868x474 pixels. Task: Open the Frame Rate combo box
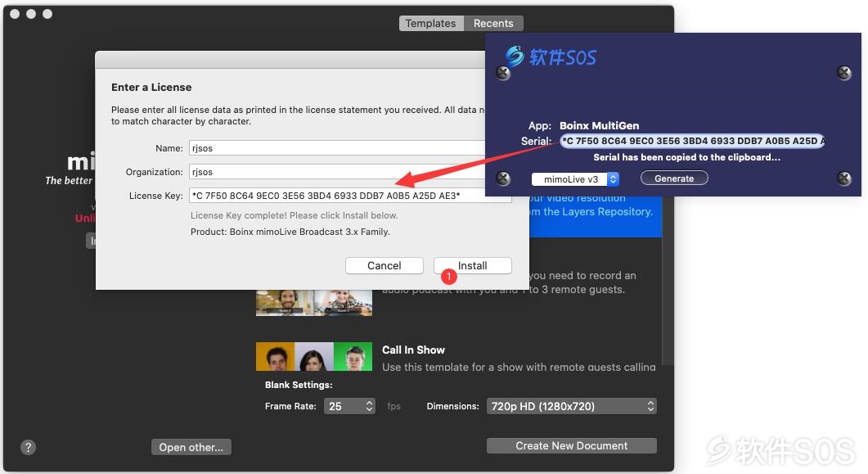[349, 406]
